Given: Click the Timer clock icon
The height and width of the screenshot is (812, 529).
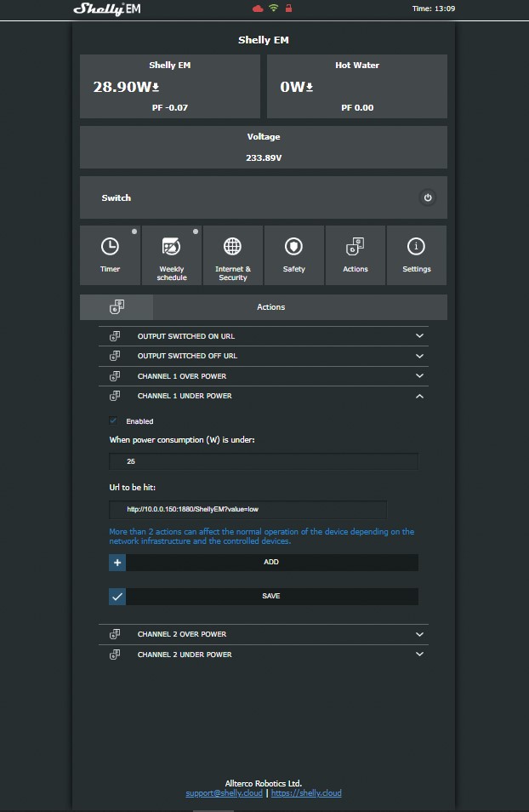Looking at the screenshot, I should click(x=110, y=247).
